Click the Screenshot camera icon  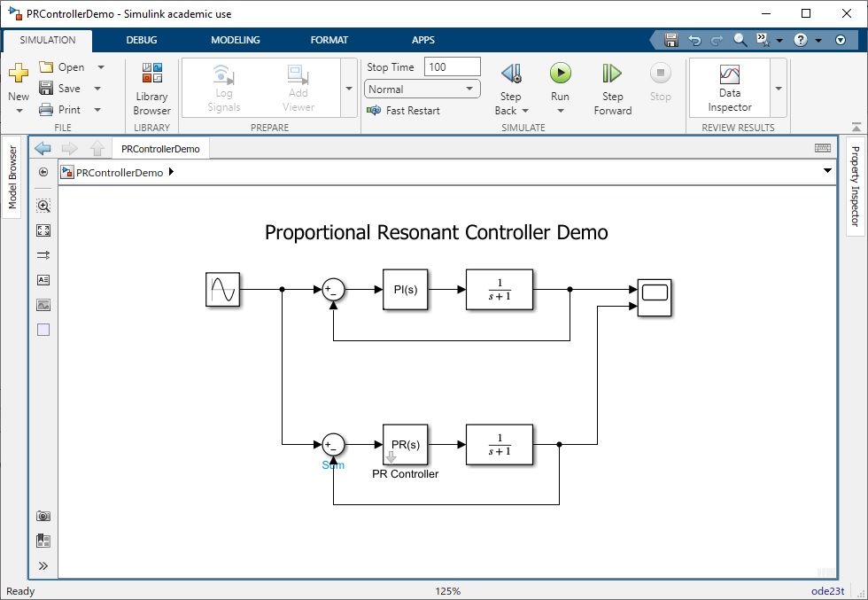pyautogui.click(x=43, y=516)
